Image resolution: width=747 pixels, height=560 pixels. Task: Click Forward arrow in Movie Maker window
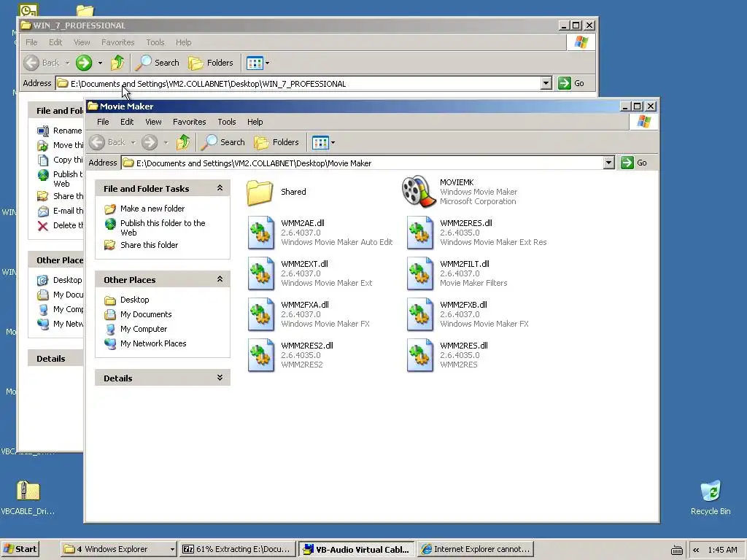150,142
